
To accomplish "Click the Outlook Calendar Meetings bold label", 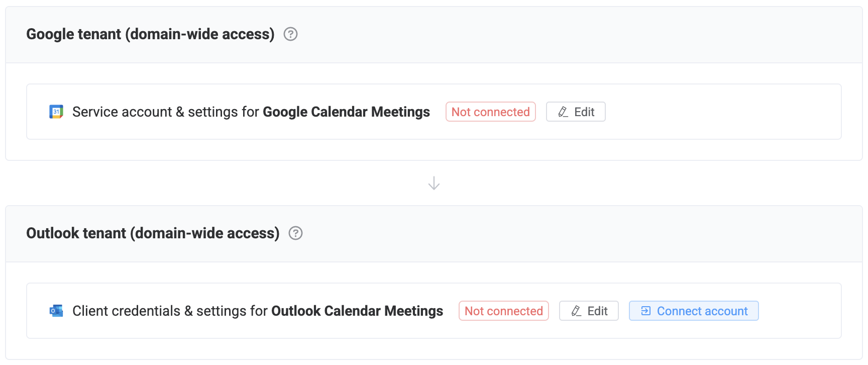I will [x=357, y=311].
